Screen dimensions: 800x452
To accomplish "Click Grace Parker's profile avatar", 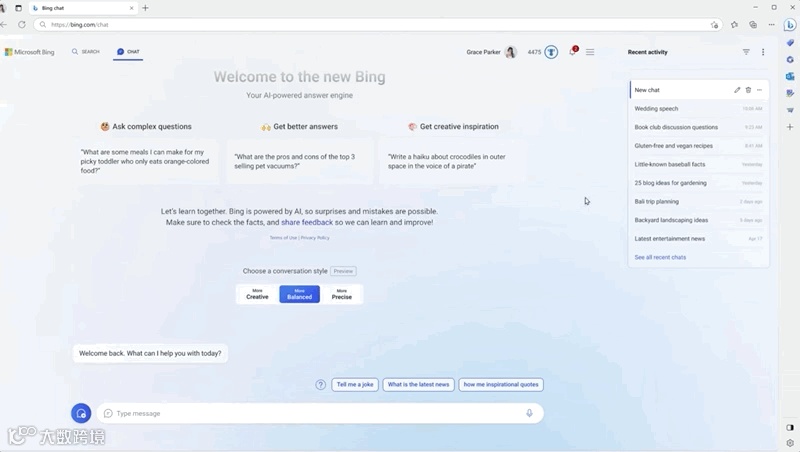I will pyautogui.click(x=510, y=52).
